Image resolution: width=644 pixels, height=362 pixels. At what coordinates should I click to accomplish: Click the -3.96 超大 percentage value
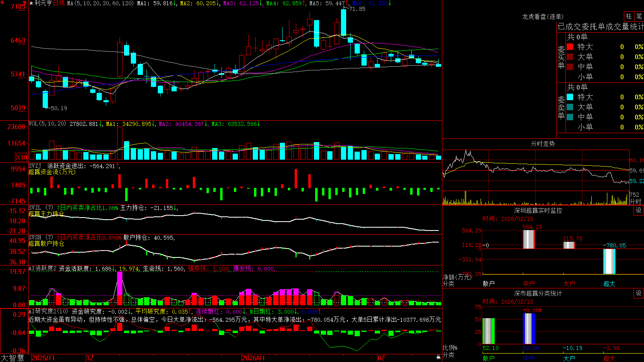coord(611,348)
